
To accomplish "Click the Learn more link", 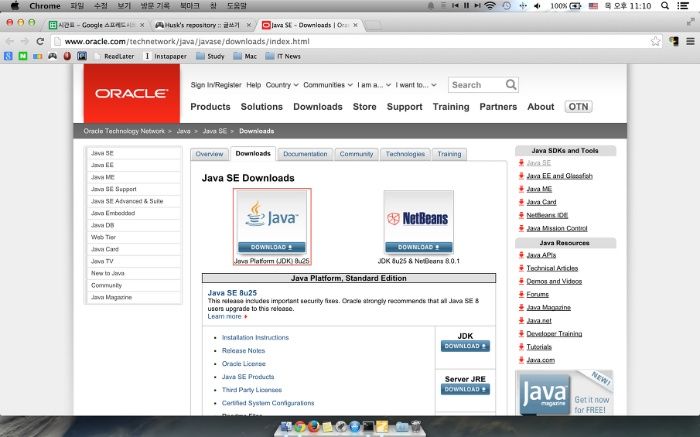I will [x=227, y=316].
